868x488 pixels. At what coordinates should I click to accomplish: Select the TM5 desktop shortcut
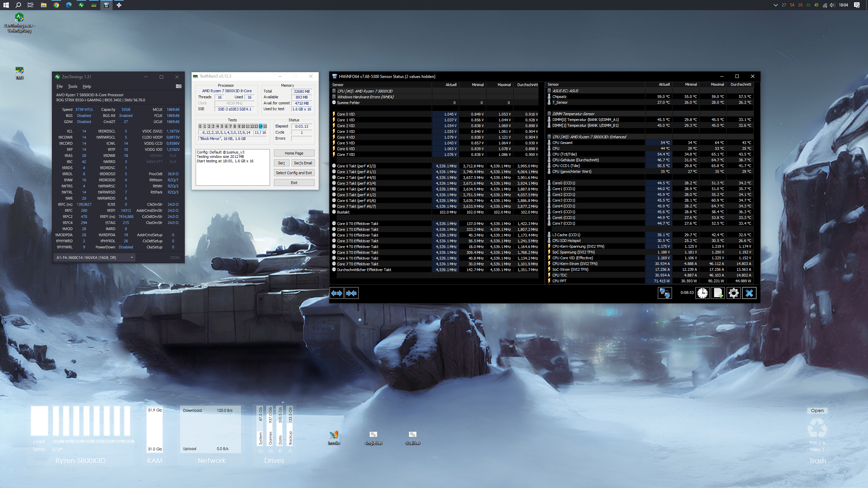19,73
